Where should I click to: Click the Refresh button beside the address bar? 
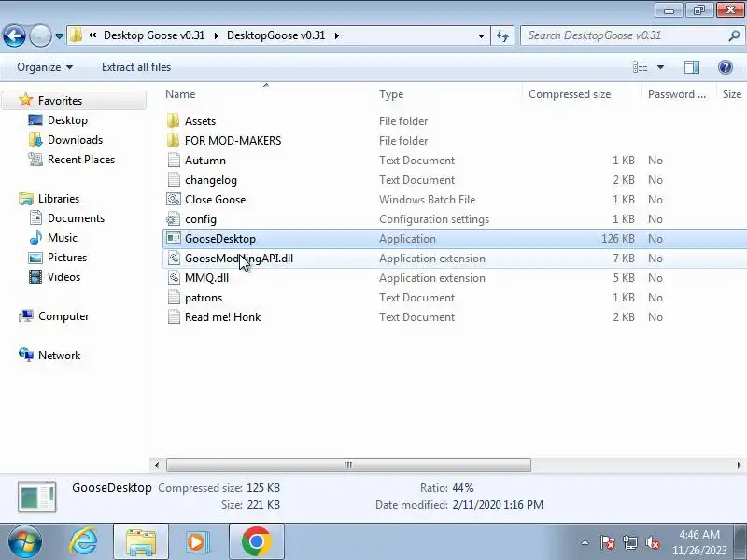coord(502,35)
